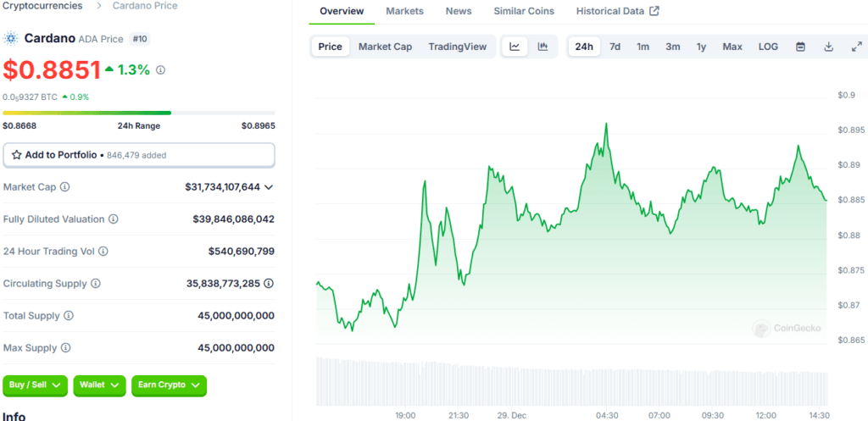Switch to candlestick chart view icon
Screen dimensions: 868x421
[542, 47]
